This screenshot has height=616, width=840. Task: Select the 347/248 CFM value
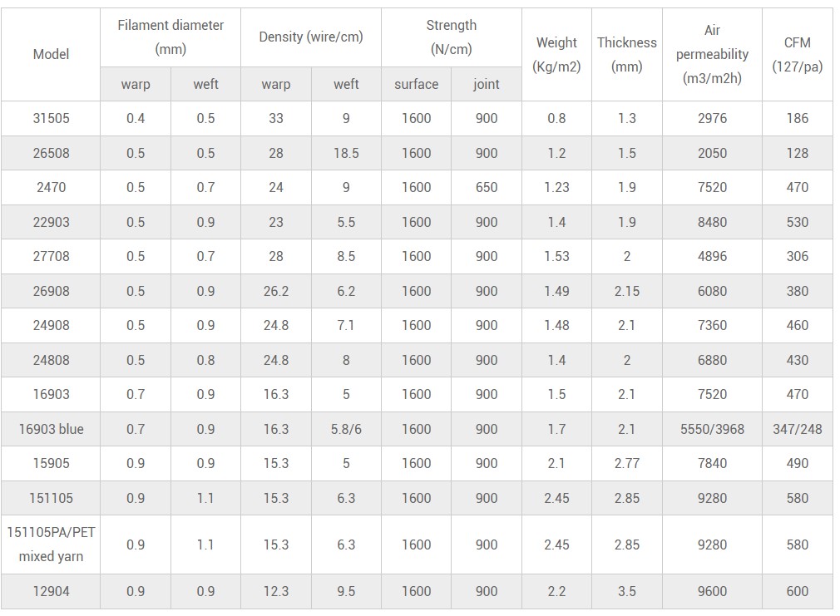pos(797,429)
